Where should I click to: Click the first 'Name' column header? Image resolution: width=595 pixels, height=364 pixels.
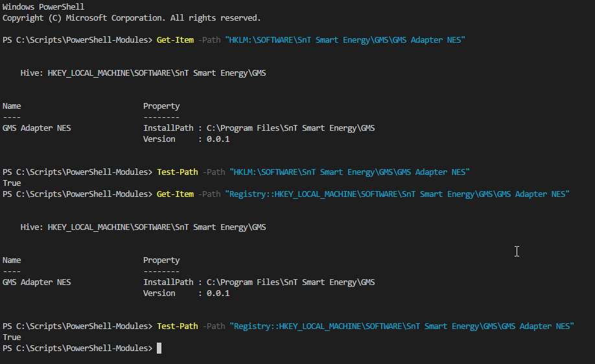coord(12,106)
